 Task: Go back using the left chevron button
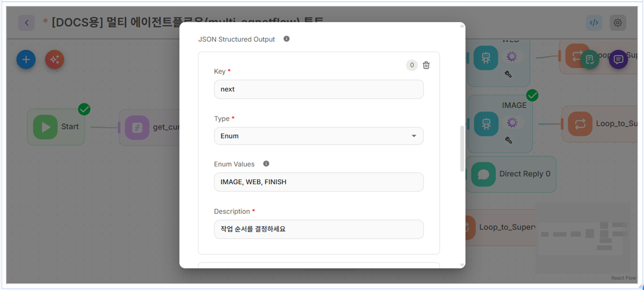[26, 23]
